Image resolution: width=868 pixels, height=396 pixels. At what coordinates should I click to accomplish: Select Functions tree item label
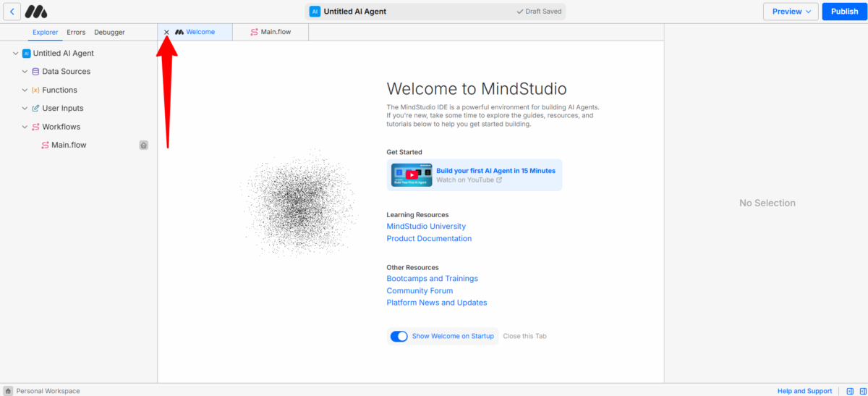[x=59, y=90]
